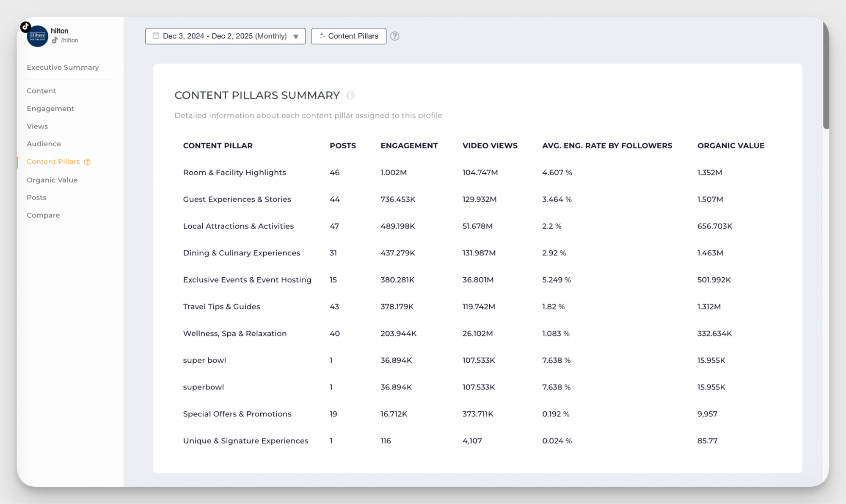
Task: Click the TikTok badge on the Hilton avatar
Action: pyautogui.click(x=25, y=26)
